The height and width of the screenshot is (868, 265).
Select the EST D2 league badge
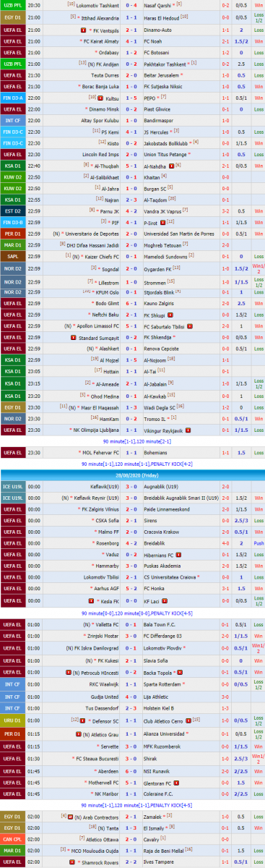pos(12,210)
